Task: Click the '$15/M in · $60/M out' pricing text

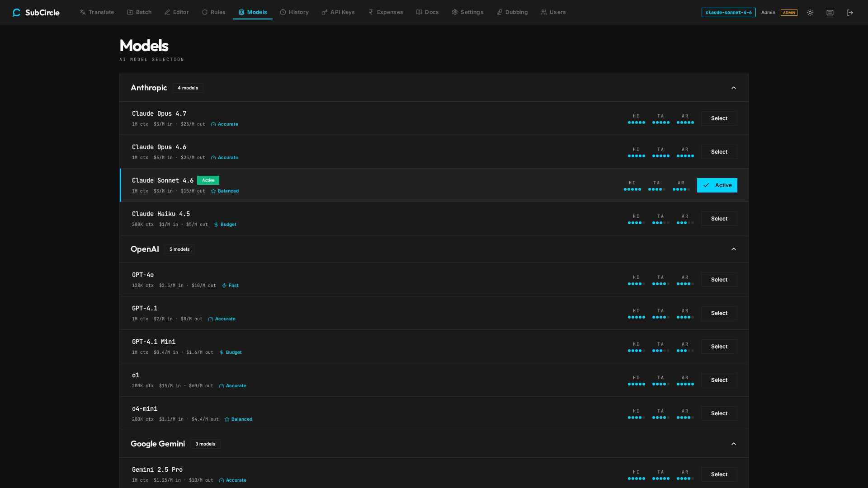Action: 186,386
